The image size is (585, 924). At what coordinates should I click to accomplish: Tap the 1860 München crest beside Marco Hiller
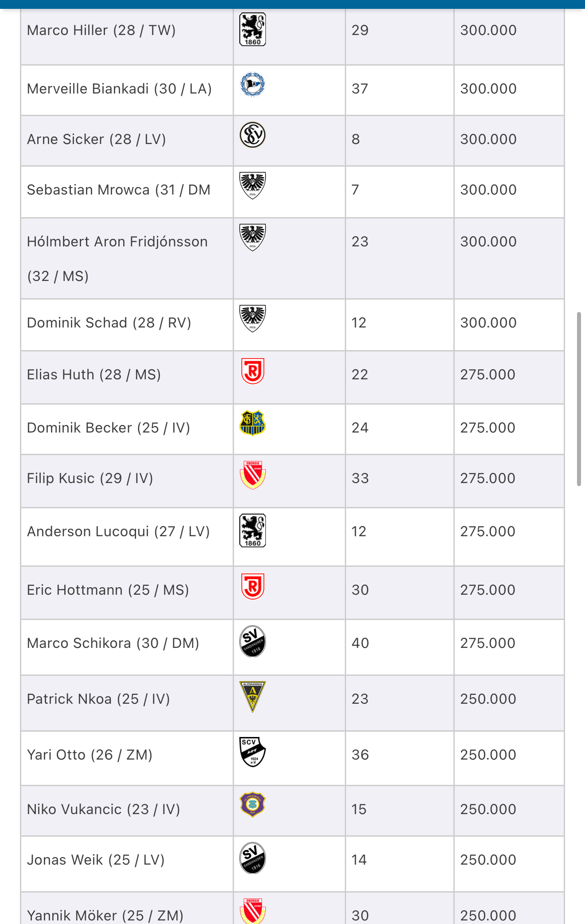click(253, 29)
